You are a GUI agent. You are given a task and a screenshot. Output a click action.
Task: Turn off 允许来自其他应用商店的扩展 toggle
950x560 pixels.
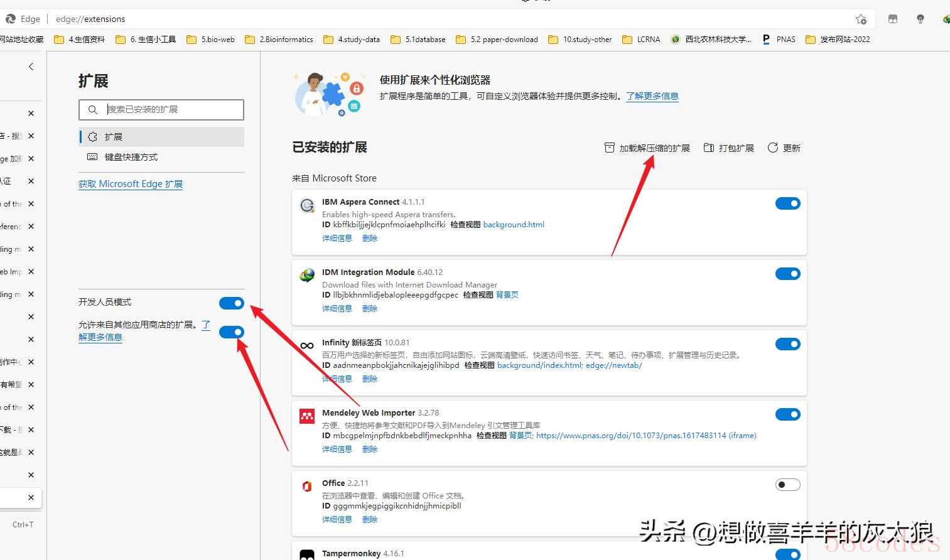point(231,332)
